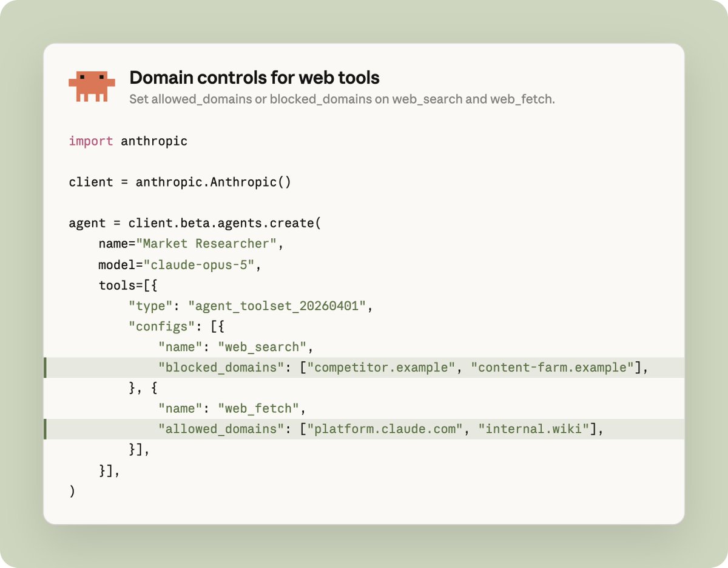This screenshot has width=728, height=568.
Task: Click the string "web_search"
Action: [262, 347]
